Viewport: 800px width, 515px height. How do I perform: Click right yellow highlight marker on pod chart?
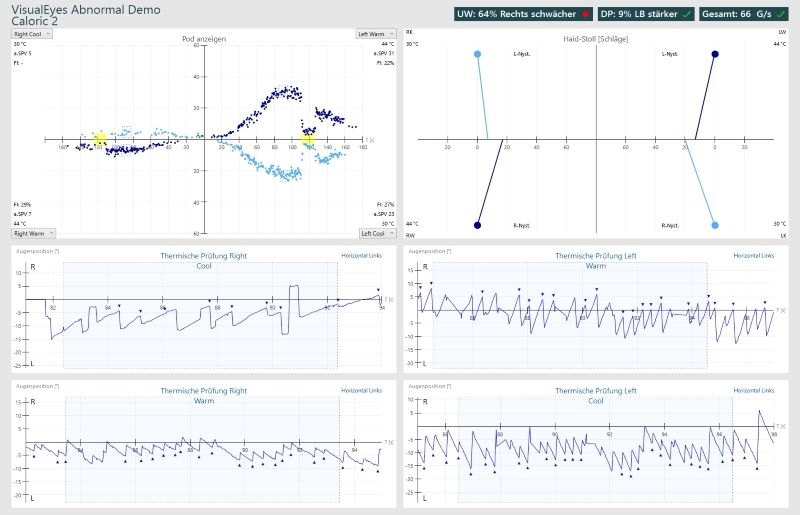tap(309, 140)
